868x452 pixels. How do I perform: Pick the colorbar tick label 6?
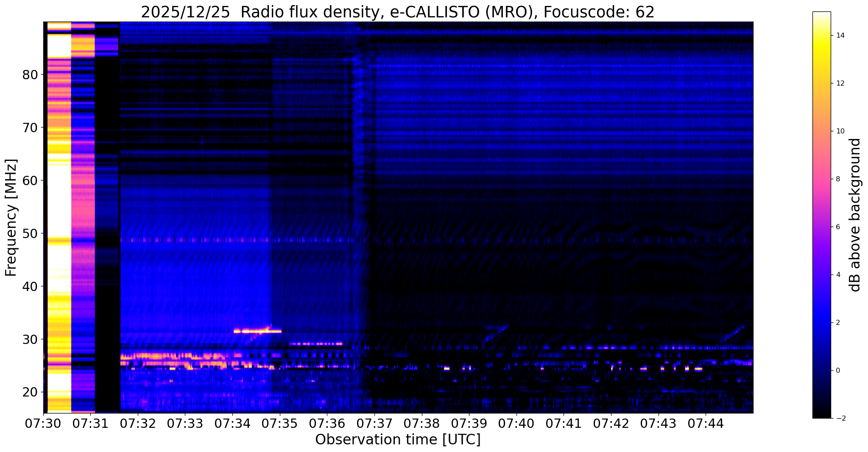pos(837,227)
